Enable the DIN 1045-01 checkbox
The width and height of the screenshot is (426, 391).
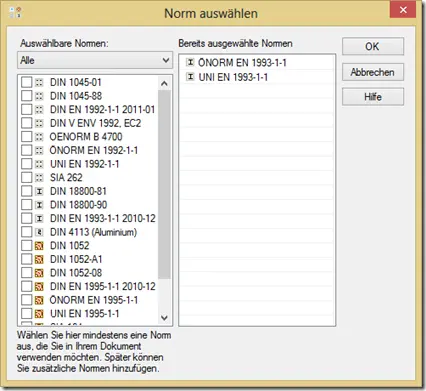tap(27, 82)
